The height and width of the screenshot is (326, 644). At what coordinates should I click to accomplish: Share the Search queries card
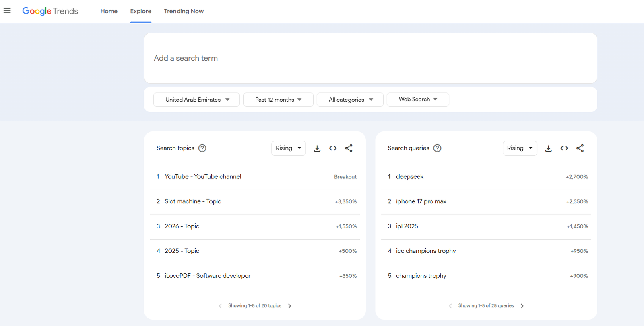tap(580, 148)
